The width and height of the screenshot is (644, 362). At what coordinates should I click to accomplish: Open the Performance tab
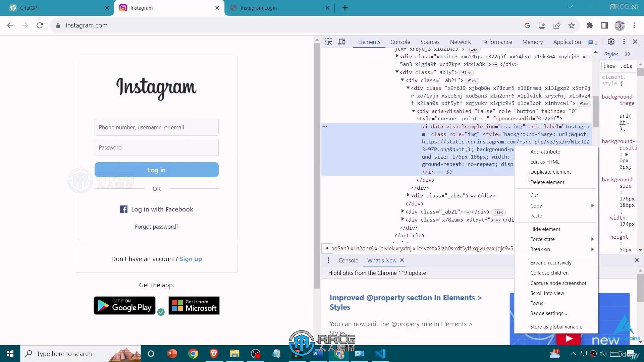(x=496, y=42)
